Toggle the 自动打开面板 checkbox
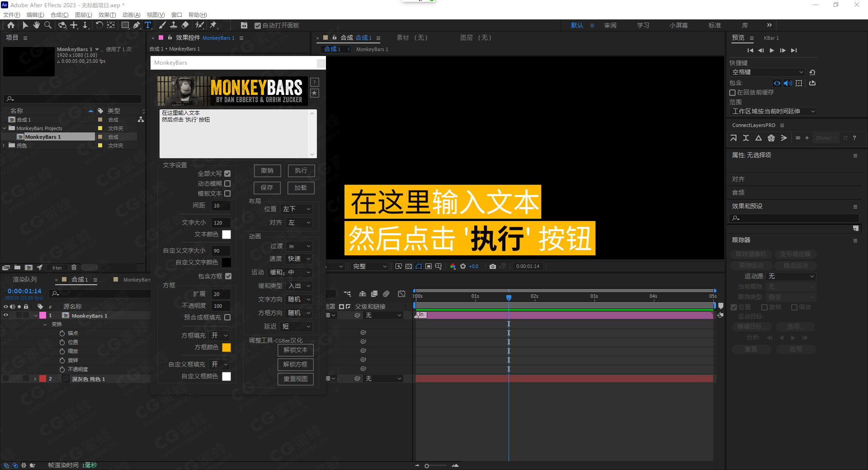Image resolution: width=868 pixels, height=470 pixels. 258,26
